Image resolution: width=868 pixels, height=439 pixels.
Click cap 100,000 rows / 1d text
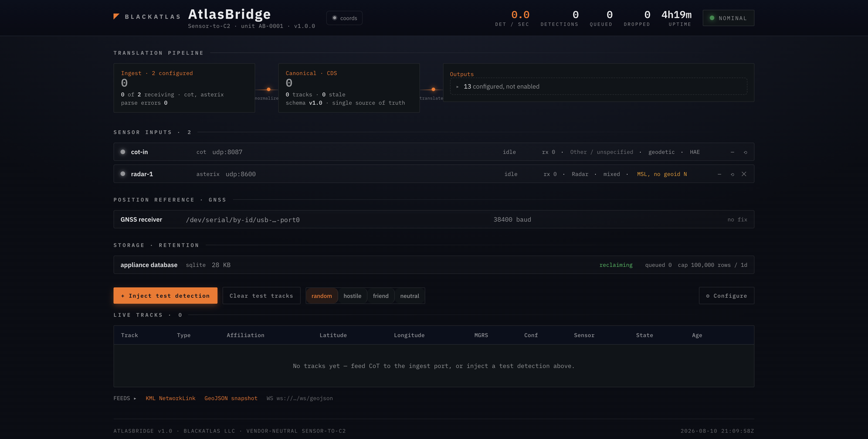point(712,265)
